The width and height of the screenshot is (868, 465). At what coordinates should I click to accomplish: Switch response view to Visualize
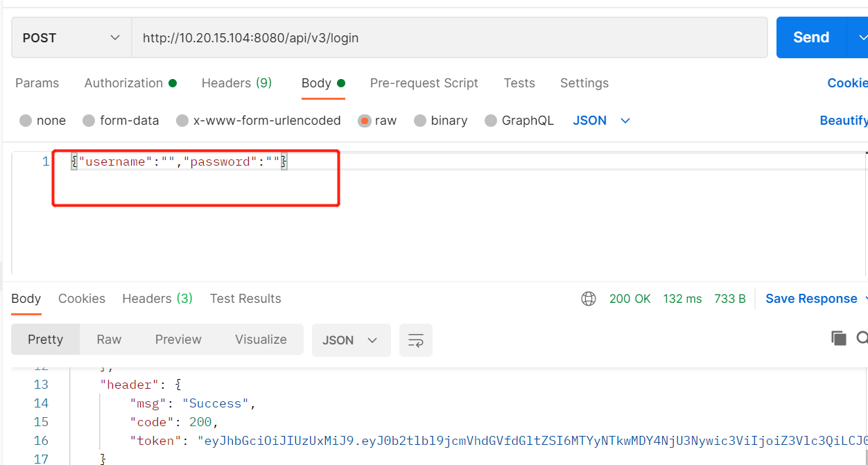click(261, 340)
